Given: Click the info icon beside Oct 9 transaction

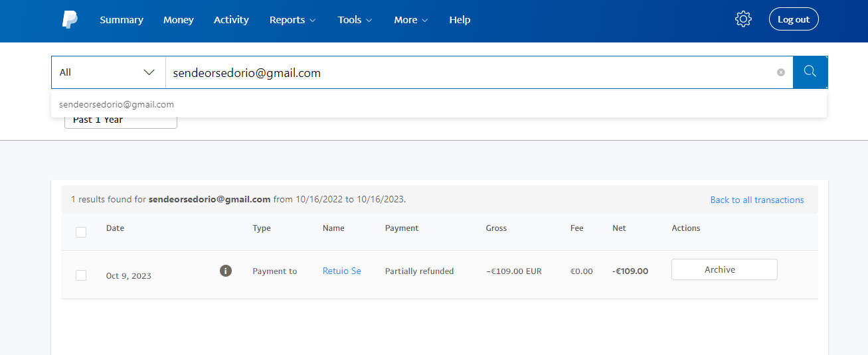Looking at the screenshot, I should point(226,271).
